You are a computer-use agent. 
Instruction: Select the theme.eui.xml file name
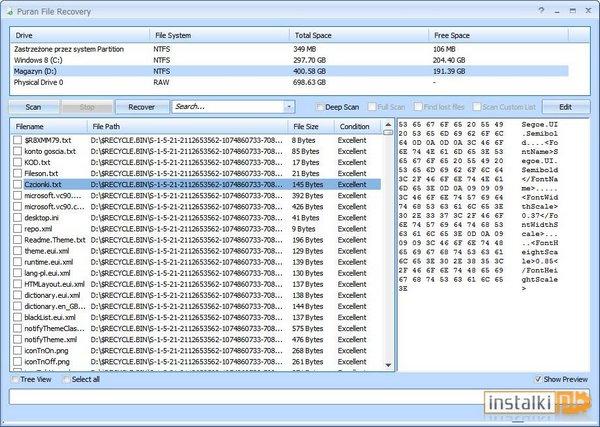click(47, 251)
